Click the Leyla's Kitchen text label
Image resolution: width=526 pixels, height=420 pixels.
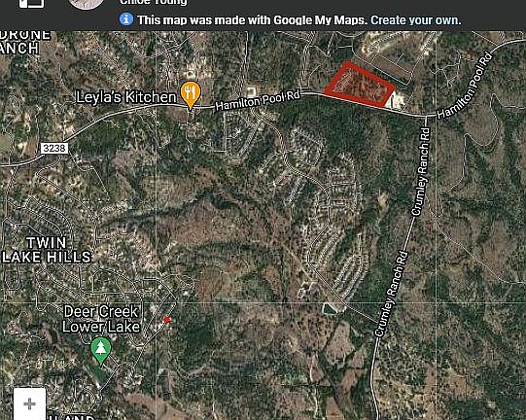pyautogui.click(x=126, y=97)
